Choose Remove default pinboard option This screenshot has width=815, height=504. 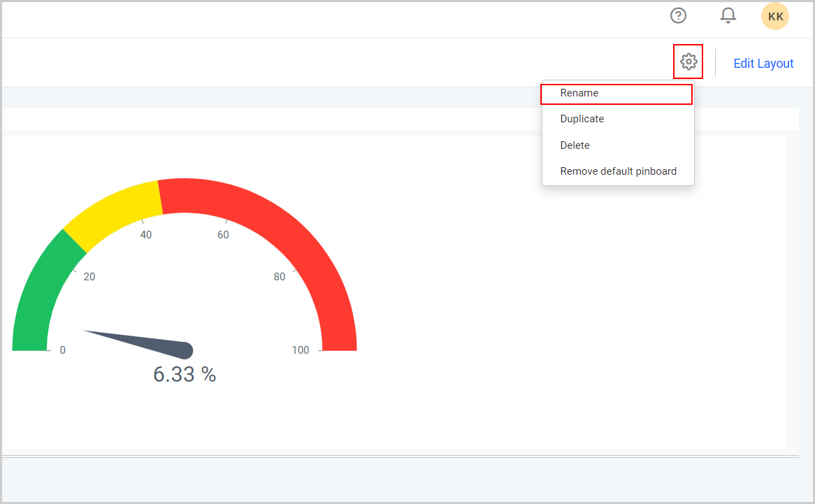tap(618, 171)
